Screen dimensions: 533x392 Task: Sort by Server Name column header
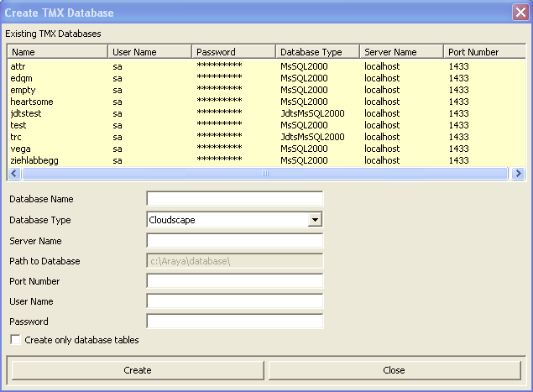(401, 52)
